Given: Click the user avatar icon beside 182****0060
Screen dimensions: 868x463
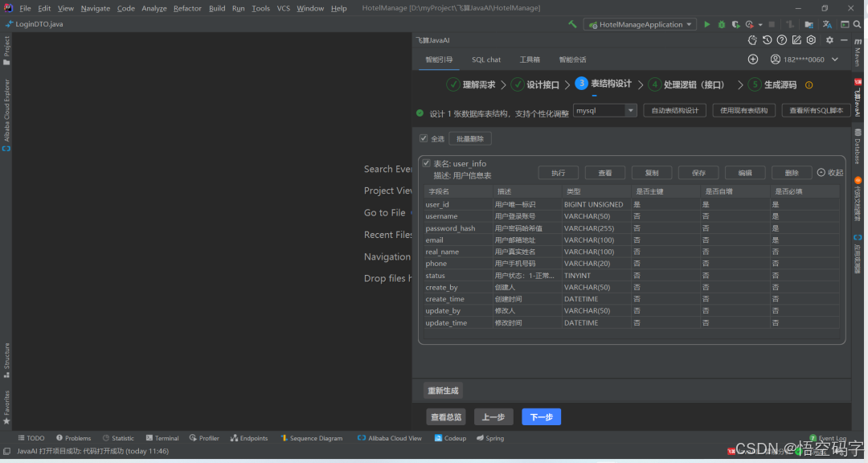Looking at the screenshot, I should tap(776, 59).
